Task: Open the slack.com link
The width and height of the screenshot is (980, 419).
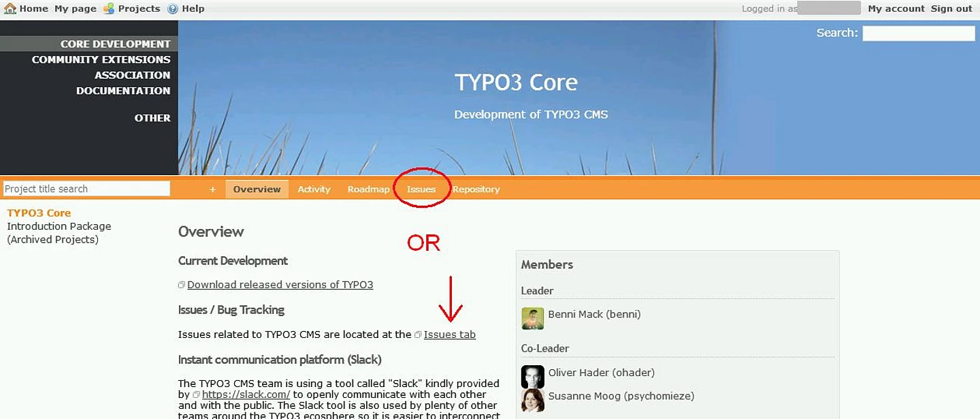Action: pyautogui.click(x=246, y=394)
